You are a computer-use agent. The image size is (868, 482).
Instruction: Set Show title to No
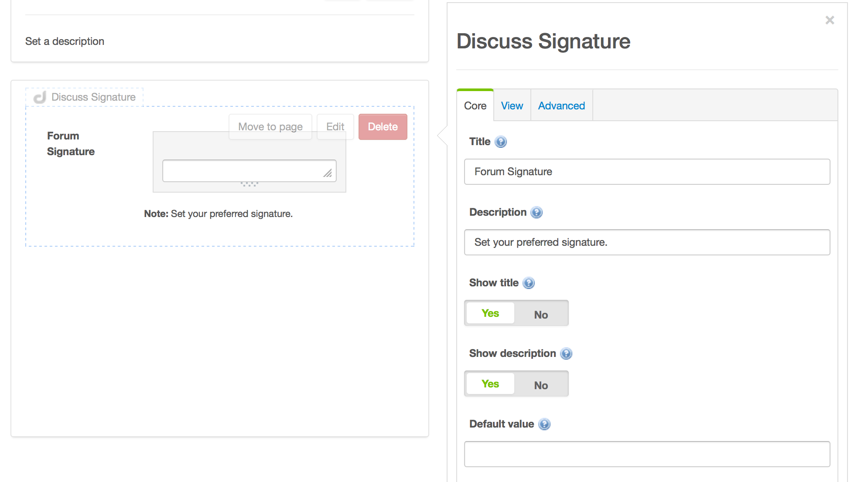pyautogui.click(x=541, y=314)
